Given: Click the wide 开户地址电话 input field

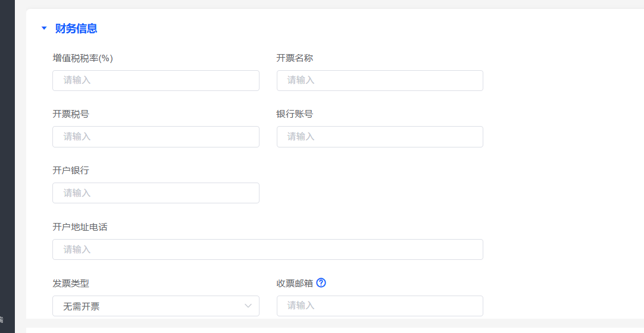Looking at the screenshot, I should pyautogui.click(x=267, y=250).
